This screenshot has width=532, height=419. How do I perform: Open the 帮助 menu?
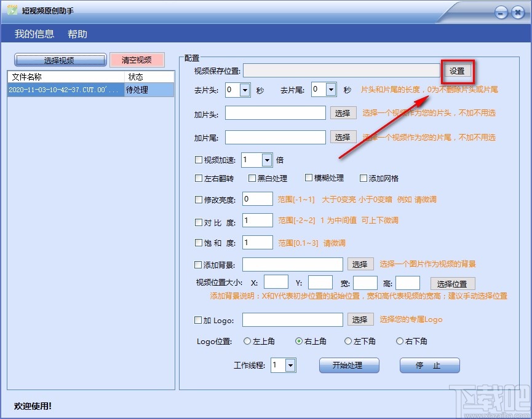click(x=77, y=34)
